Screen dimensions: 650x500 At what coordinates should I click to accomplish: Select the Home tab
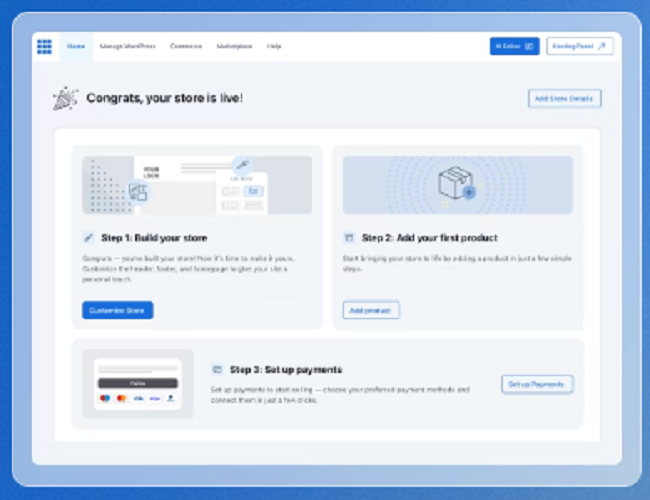coord(76,46)
